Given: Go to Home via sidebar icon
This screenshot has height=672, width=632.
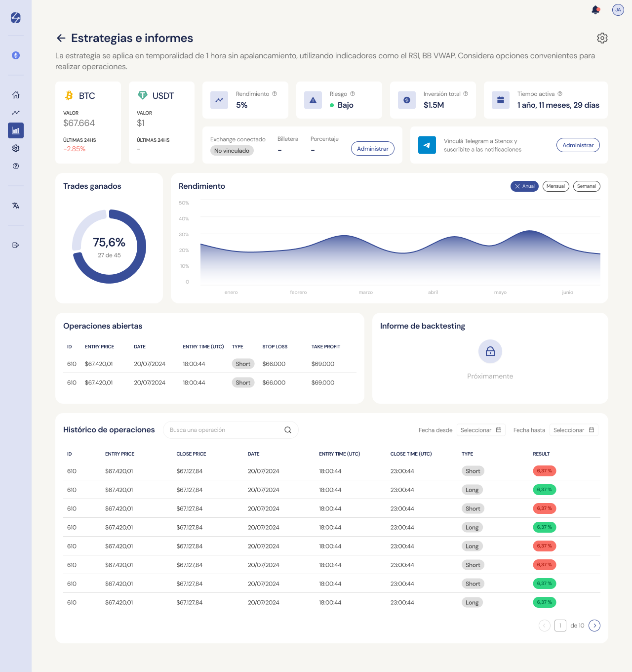Looking at the screenshot, I should pyautogui.click(x=16, y=95).
